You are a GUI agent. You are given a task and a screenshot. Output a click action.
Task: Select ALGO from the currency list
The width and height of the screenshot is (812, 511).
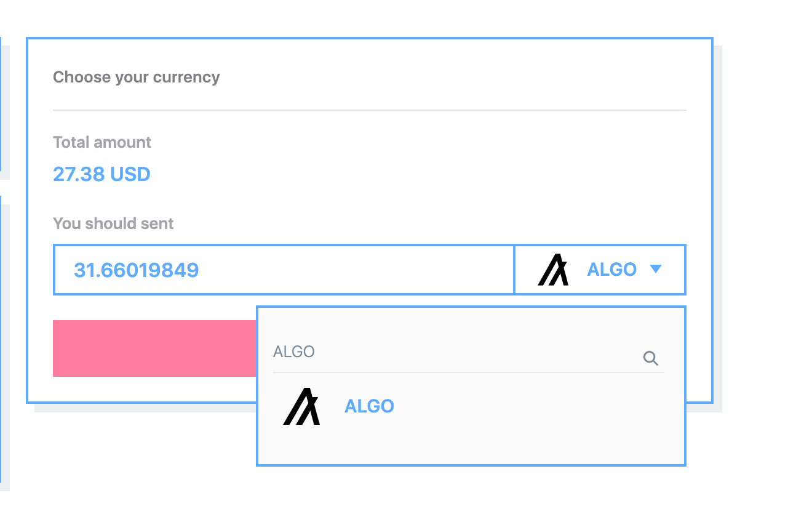[x=369, y=406]
